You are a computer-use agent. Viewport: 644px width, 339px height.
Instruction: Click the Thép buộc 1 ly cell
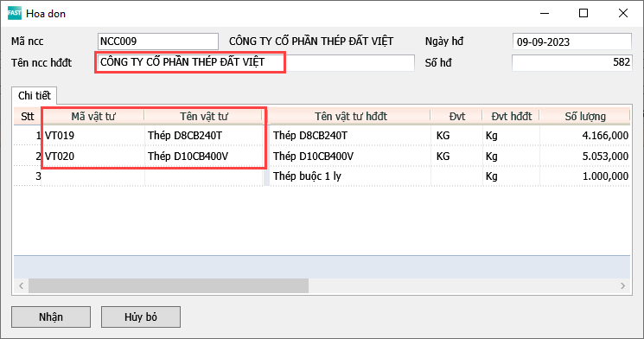[x=350, y=176]
